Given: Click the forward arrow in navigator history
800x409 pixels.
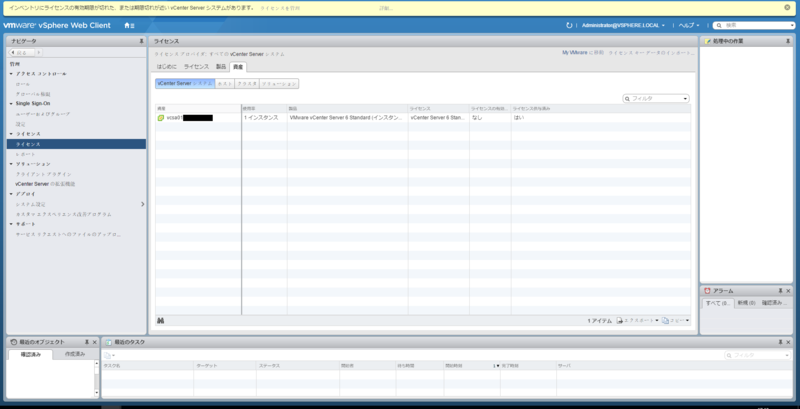Looking at the screenshot, I should pyautogui.click(x=39, y=53).
